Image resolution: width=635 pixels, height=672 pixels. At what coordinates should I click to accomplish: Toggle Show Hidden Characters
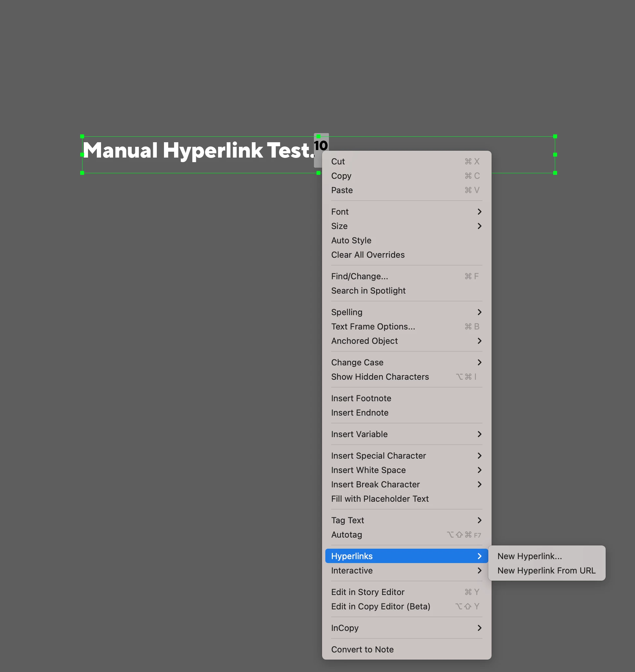[379, 377]
